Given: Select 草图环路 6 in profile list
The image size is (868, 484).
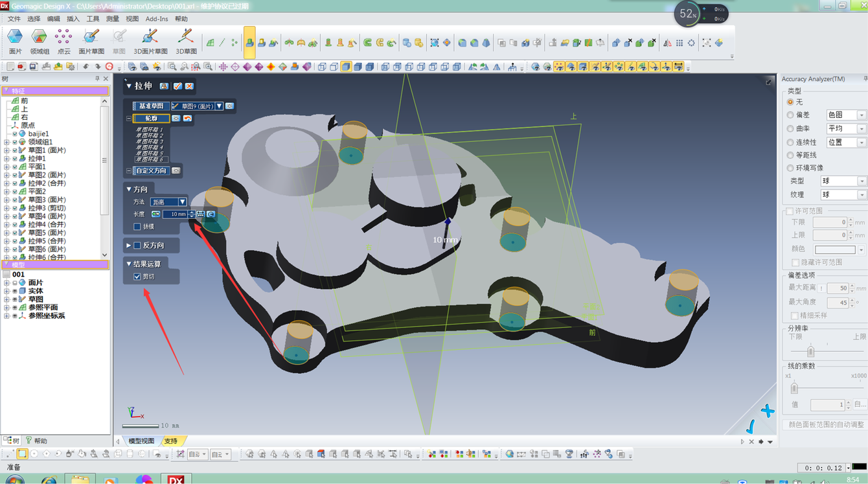Looking at the screenshot, I should pos(150,159).
